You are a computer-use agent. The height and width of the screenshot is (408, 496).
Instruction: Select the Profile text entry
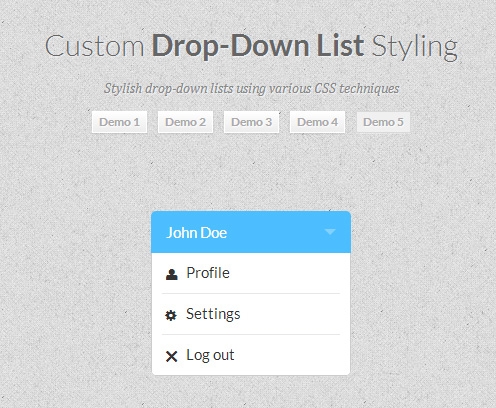click(208, 273)
